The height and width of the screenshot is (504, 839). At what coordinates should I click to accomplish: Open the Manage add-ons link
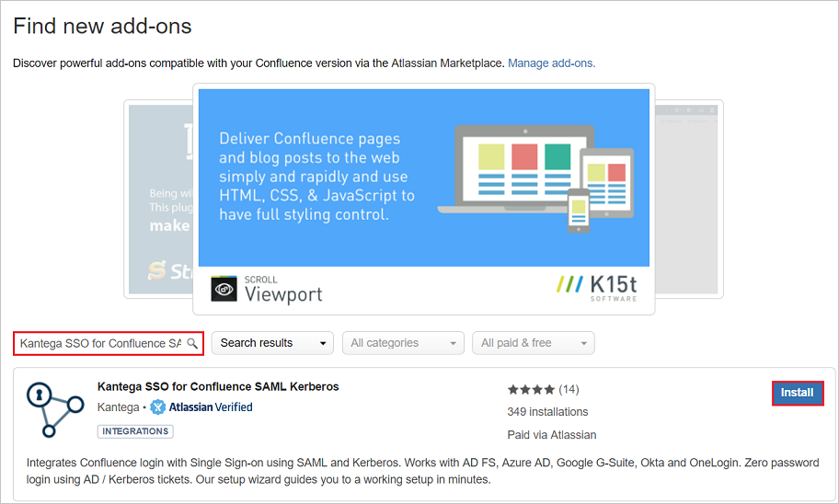[x=551, y=63]
